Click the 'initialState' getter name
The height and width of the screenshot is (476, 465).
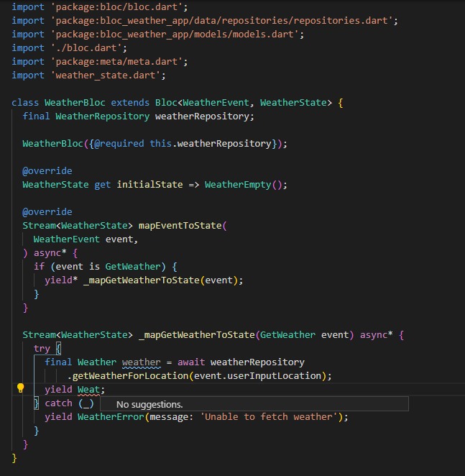(x=149, y=184)
